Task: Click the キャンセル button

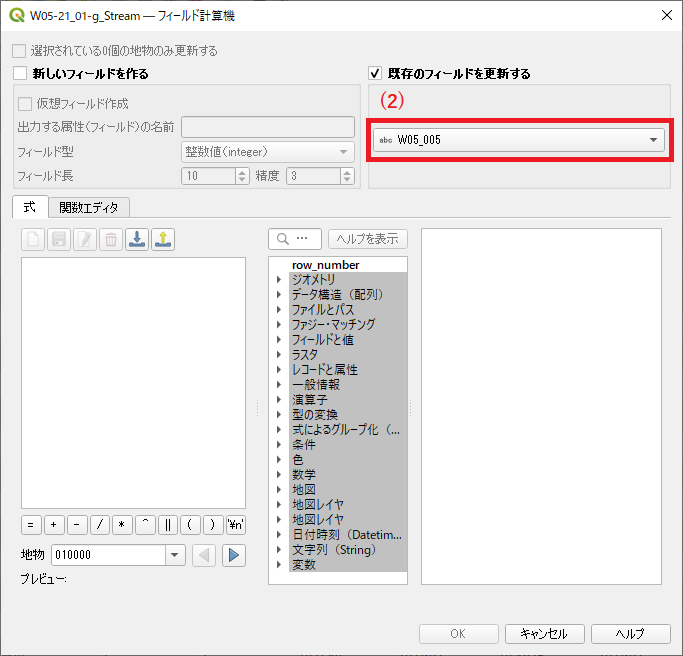Action: point(543,634)
